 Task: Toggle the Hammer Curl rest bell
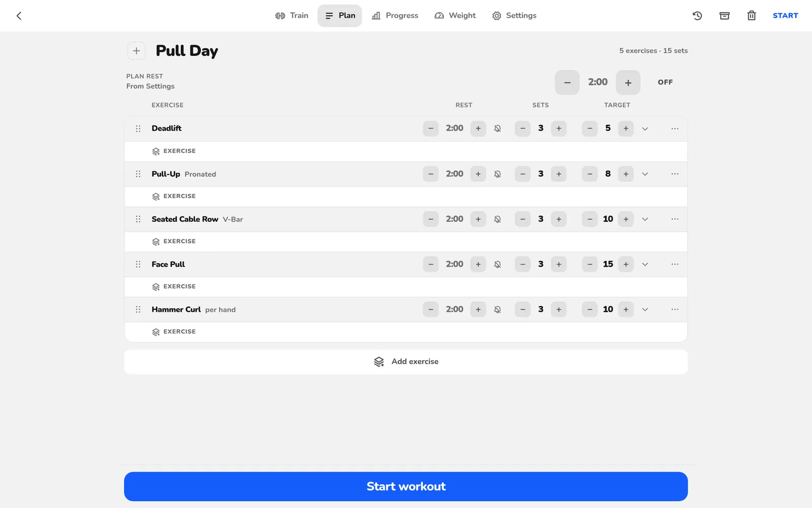497,309
